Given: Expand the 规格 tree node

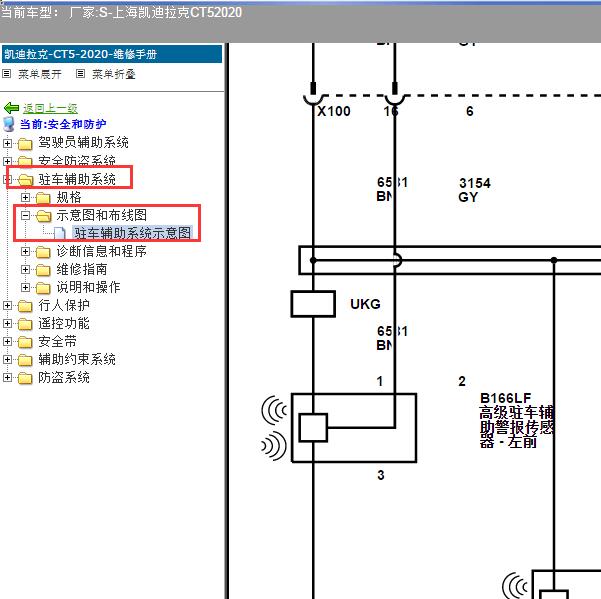Looking at the screenshot, I should click(25, 197).
